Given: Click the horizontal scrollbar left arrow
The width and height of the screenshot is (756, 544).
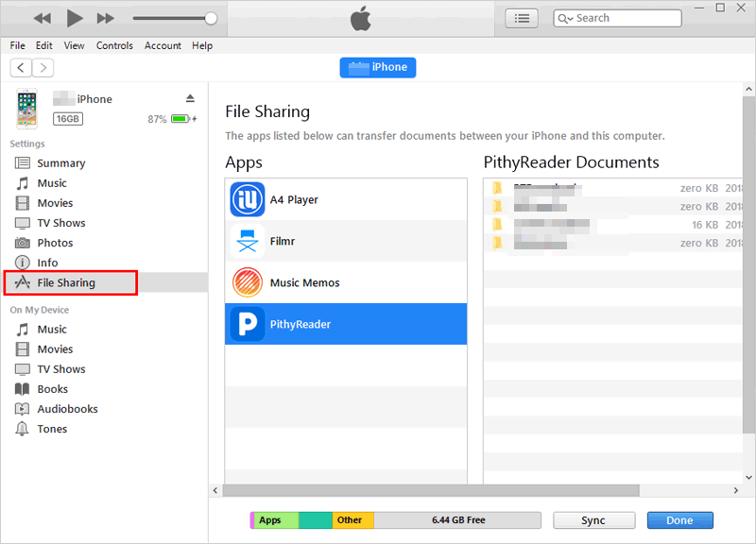Looking at the screenshot, I should click(x=215, y=490).
